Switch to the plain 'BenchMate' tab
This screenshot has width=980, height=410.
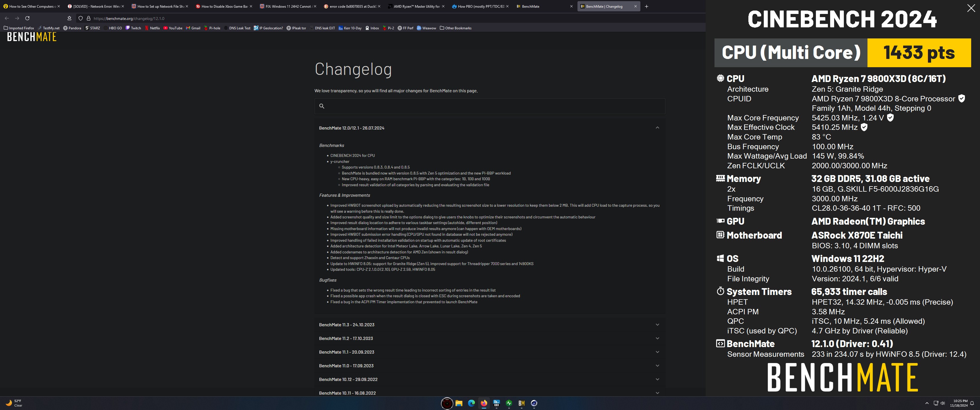click(544, 7)
